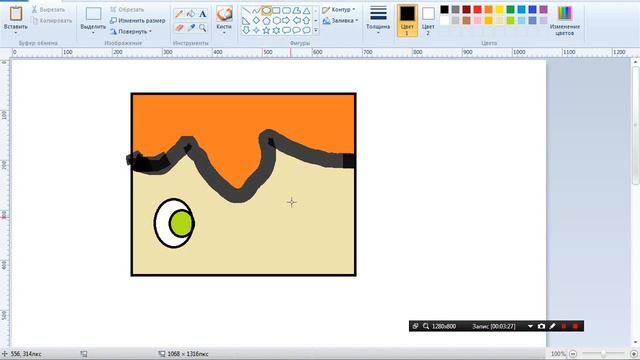The width and height of the screenshot is (640, 360).
Task: Click the 100% zoom level text
Action: point(558,354)
